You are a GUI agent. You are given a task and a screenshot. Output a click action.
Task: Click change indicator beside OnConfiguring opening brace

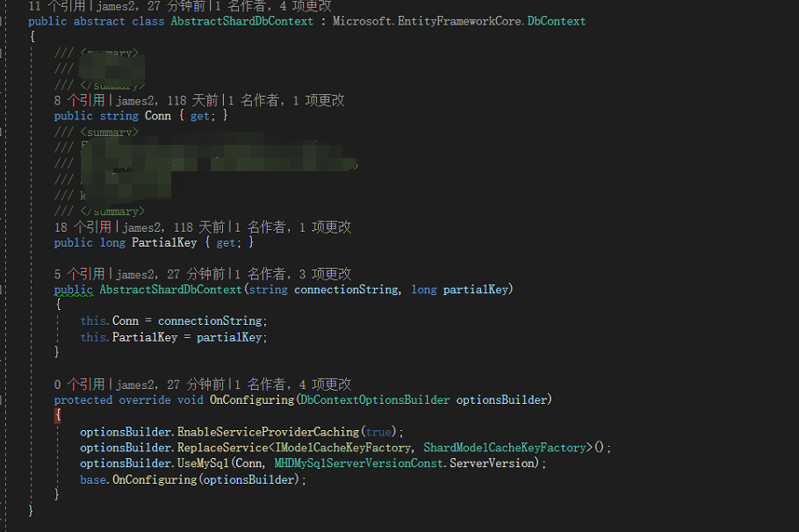(x=58, y=414)
